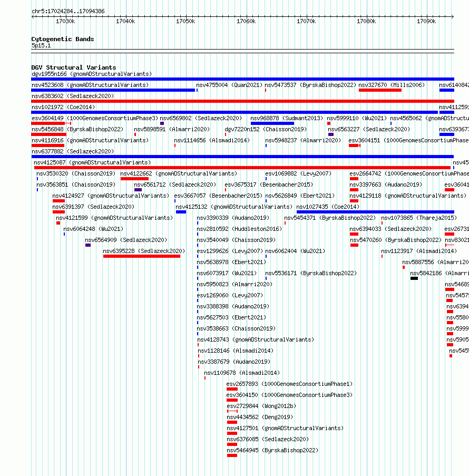Click nsv5464945 (ByrskaBishop2022) label
Viewport: 469px width, 476px height.
[272, 451]
